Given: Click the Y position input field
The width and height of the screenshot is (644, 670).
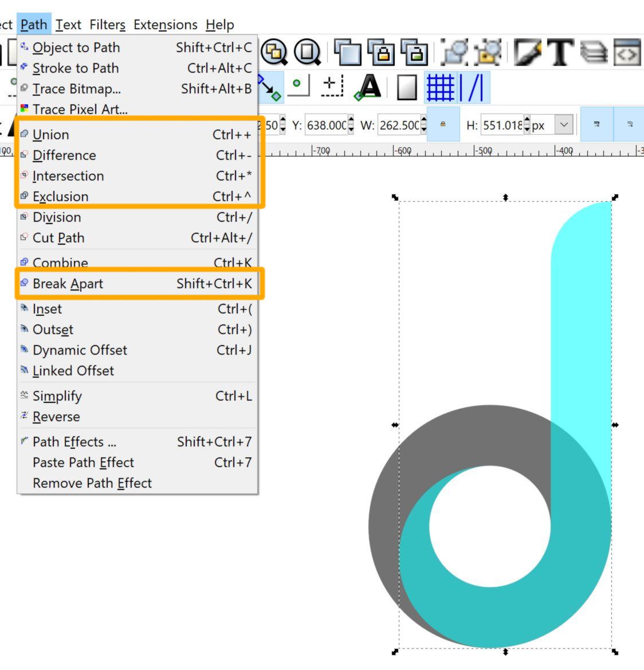Looking at the screenshot, I should [326, 125].
